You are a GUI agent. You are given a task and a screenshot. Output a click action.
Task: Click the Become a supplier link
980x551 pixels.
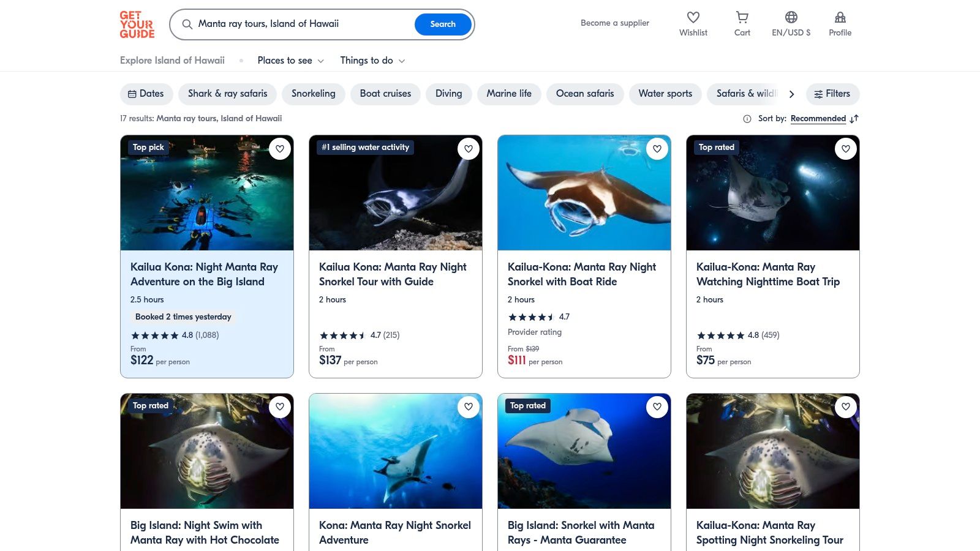tap(614, 23)
